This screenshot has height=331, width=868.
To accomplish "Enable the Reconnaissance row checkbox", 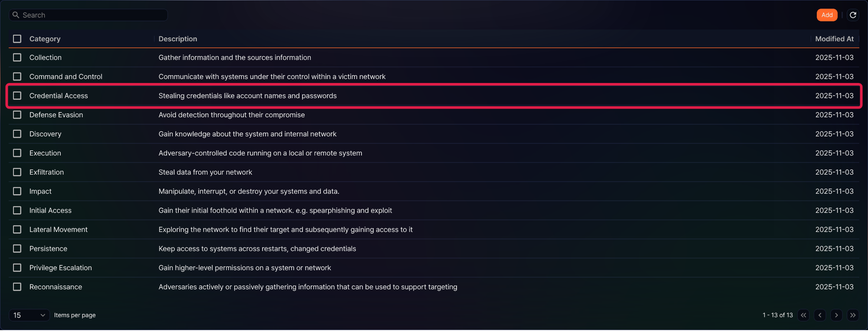I will pyautogui.click(x=17, y=287).
